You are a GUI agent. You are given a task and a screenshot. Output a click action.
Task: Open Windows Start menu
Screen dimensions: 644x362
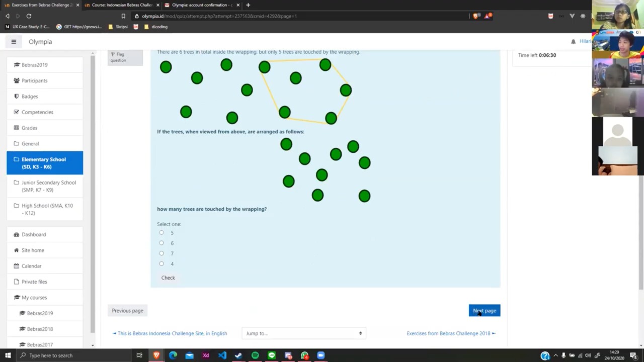pyautogui.click(x=8, y=355)
